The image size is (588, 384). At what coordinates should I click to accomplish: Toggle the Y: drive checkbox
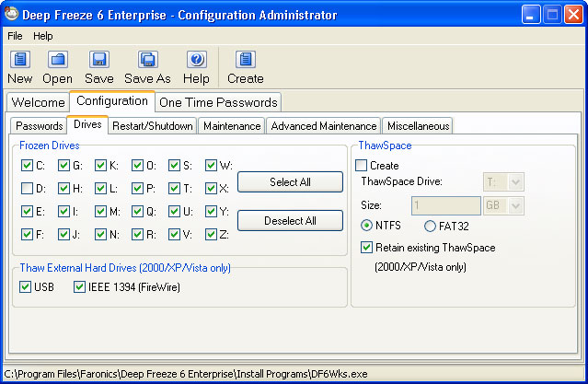tap(211, 211)
